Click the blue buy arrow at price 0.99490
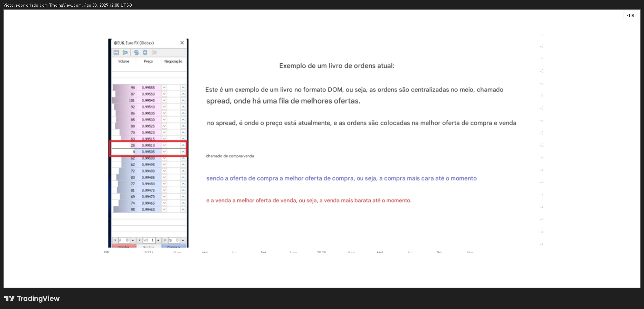The width and height of the screenshot is (644, 309). [183, 171]
